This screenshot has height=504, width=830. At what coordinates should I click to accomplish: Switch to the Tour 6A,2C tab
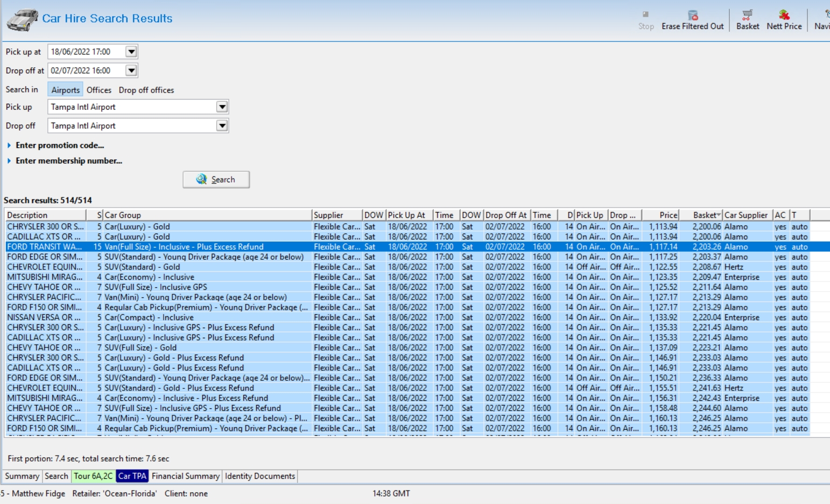click(x=93, y=476)
